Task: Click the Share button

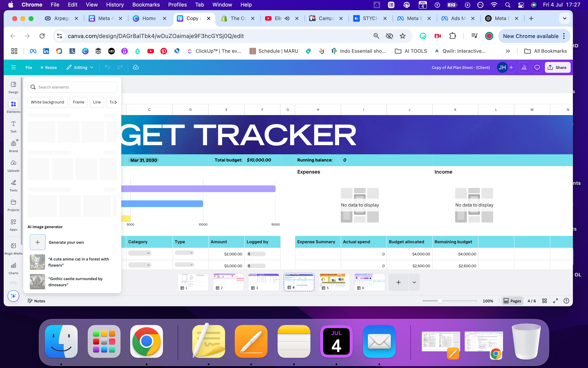Action: coord(557,67)
